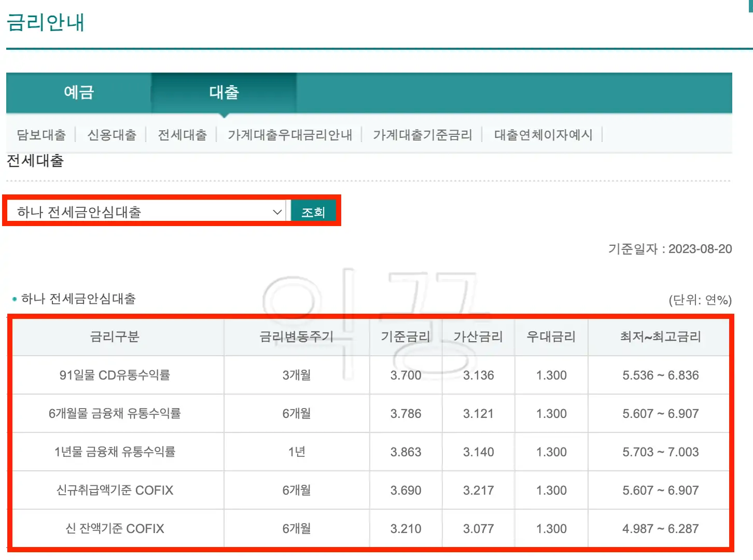
Task: Click the dropdown chevron arrow
Action: [x=276, y=211]
